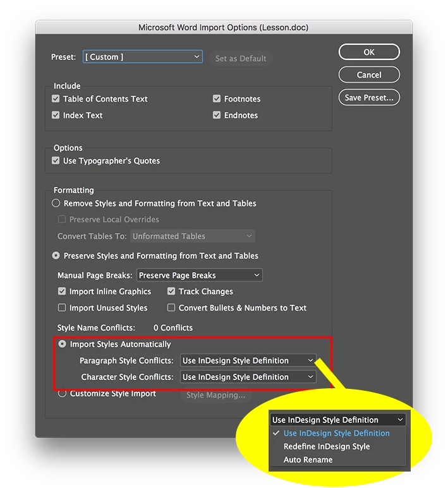The image size is (448, 488).
Task: Click the dialog title Microsoft Word Import Options
Action: 224,27
